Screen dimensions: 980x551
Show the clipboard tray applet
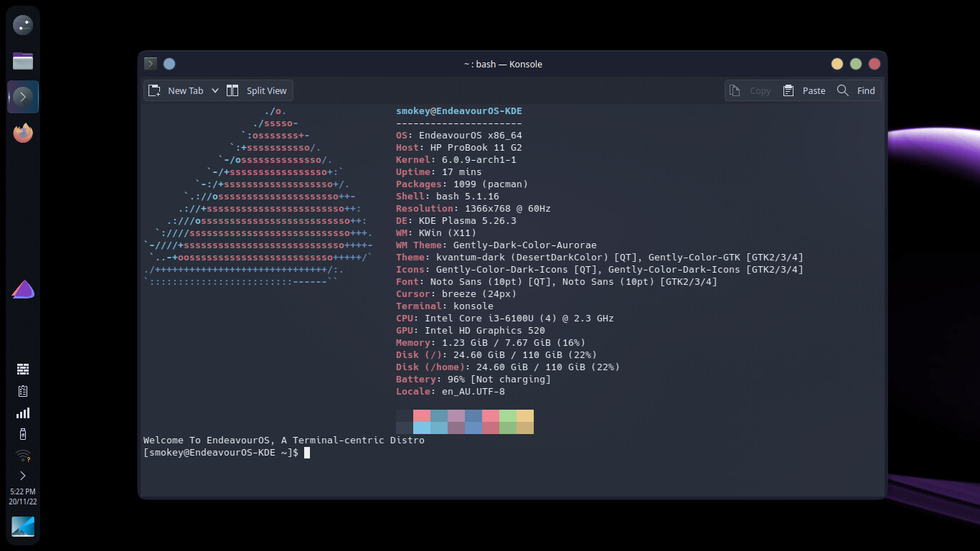point(23,391)
